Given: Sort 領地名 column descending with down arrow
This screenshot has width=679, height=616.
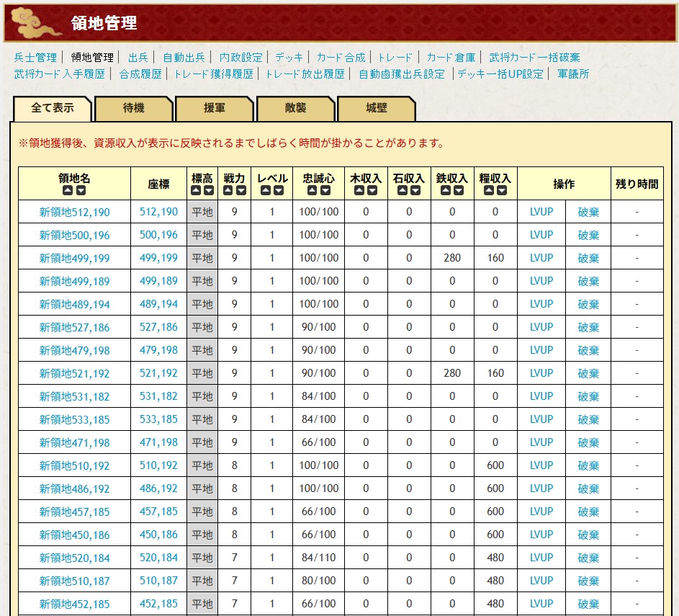Looking at the screenshot, I should (81, 191).
